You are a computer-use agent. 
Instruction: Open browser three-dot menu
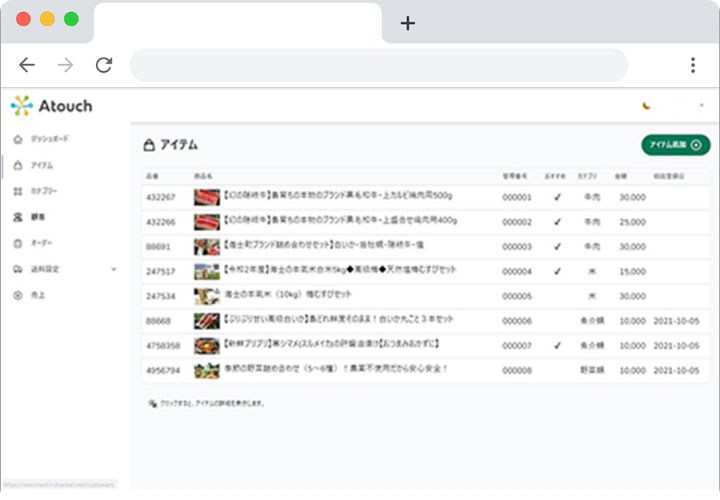pos(692,65)
